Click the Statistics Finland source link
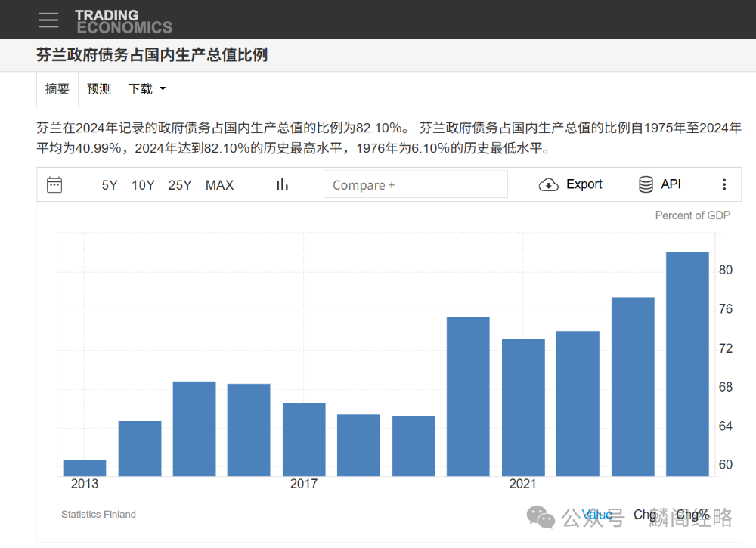The width and height of the screenshot is (756, 548). click(x=98, y=514)
